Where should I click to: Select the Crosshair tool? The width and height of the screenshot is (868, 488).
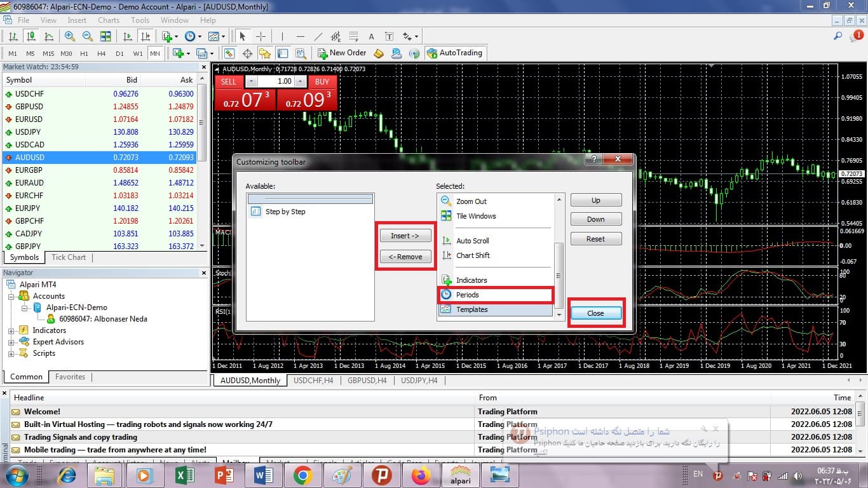[x=261, y=36]
